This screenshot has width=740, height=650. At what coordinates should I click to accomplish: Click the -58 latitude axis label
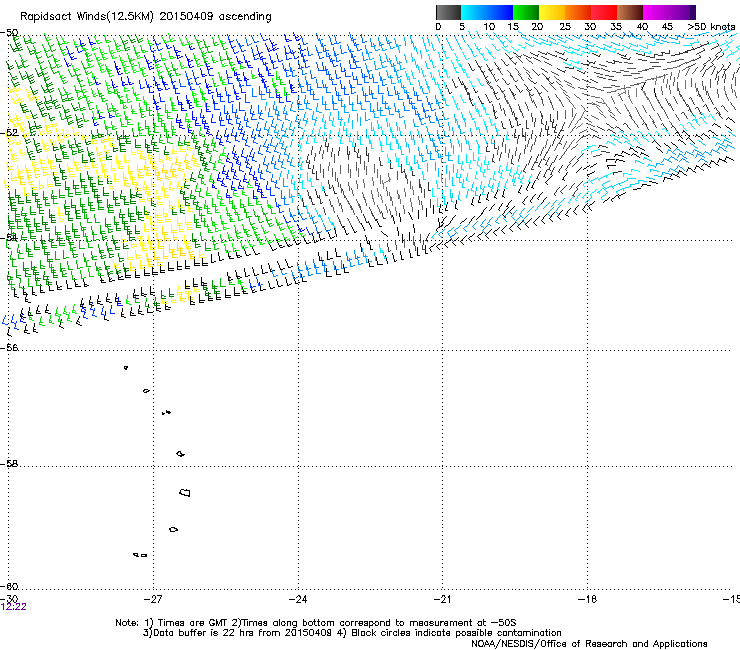tap(9, 464)
